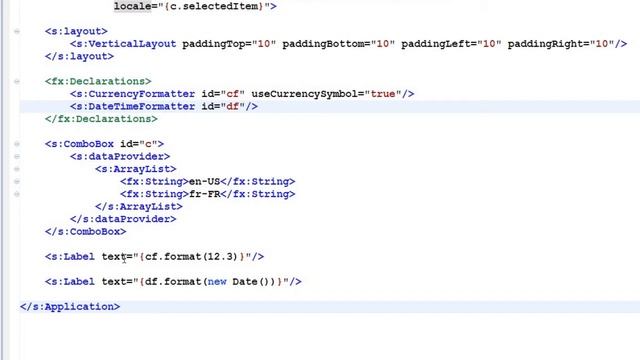Click the id="df" attribute
The height and width of the screenshot is (360, 640).
pyautogui.click(x=223, y=107)
